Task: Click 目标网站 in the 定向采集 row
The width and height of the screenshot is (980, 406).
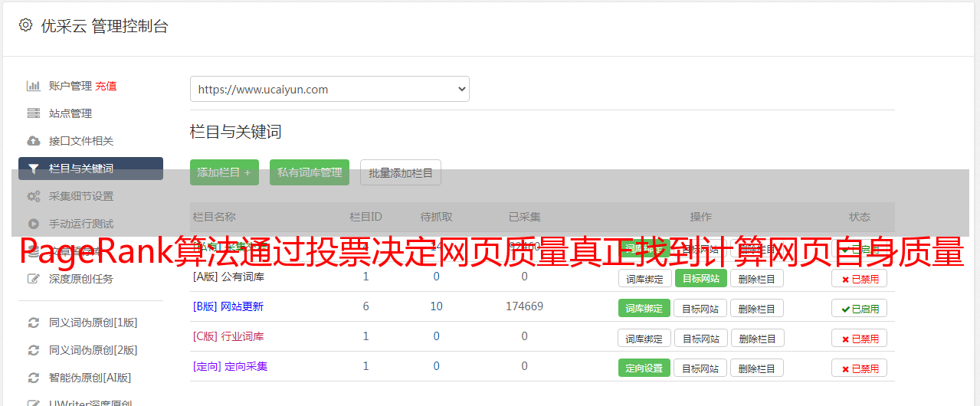Action: coord(700,368)
